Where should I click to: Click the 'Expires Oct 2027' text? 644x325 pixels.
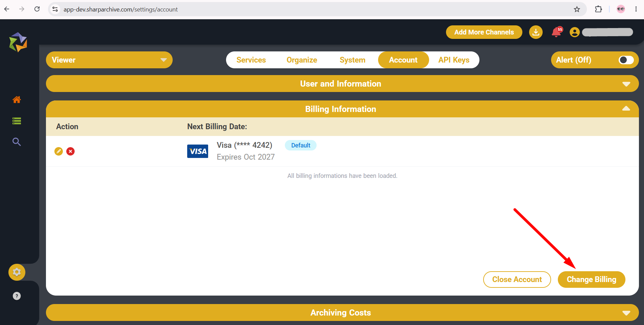coord(246,157)
